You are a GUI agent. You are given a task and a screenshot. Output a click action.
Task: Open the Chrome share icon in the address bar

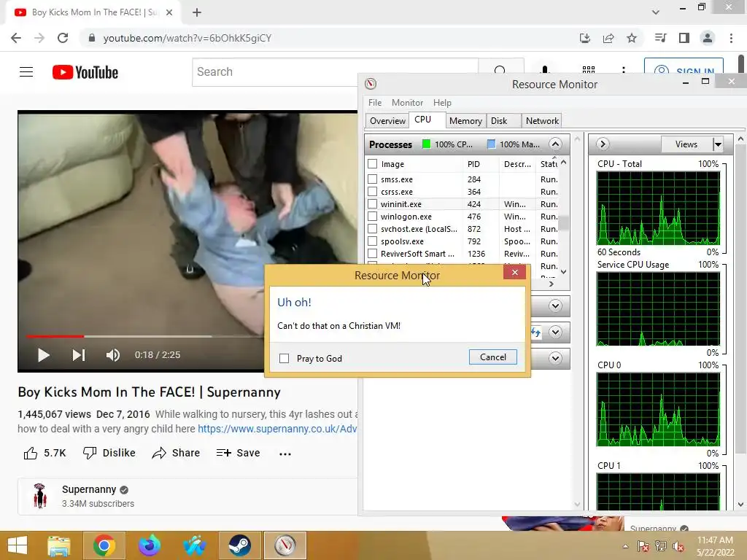[608, 38]
